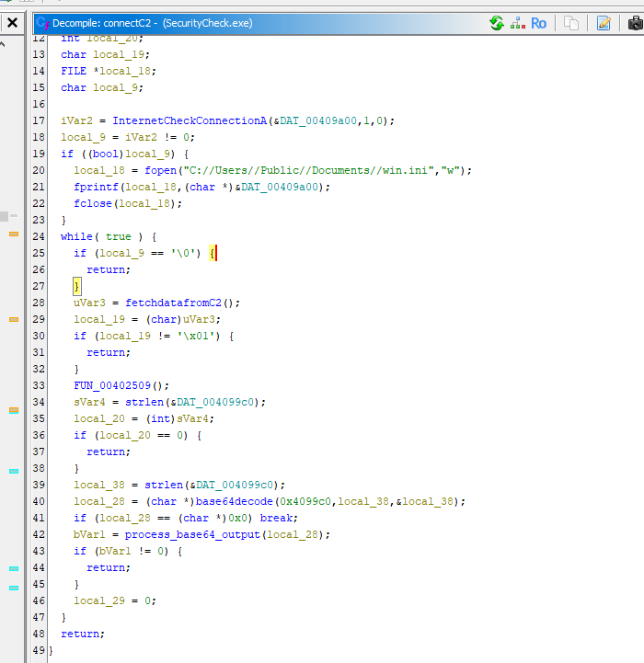Viewport: 644px width, 663px height.
Task: Select uVar3 on line 28
Action: point(89,303)
